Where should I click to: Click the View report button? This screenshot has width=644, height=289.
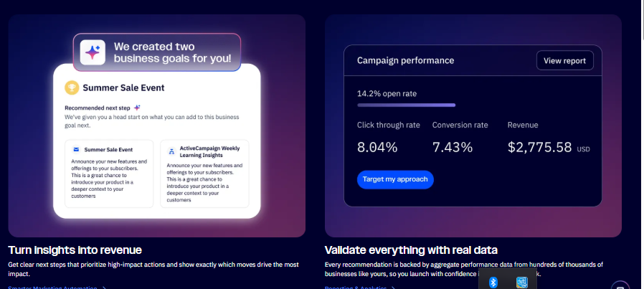(x=565, y=60)
